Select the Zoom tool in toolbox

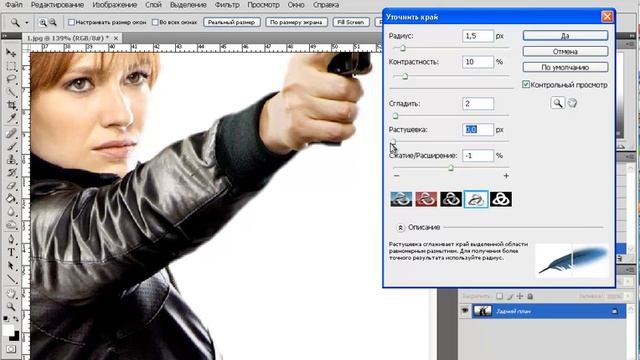[11, 306]
